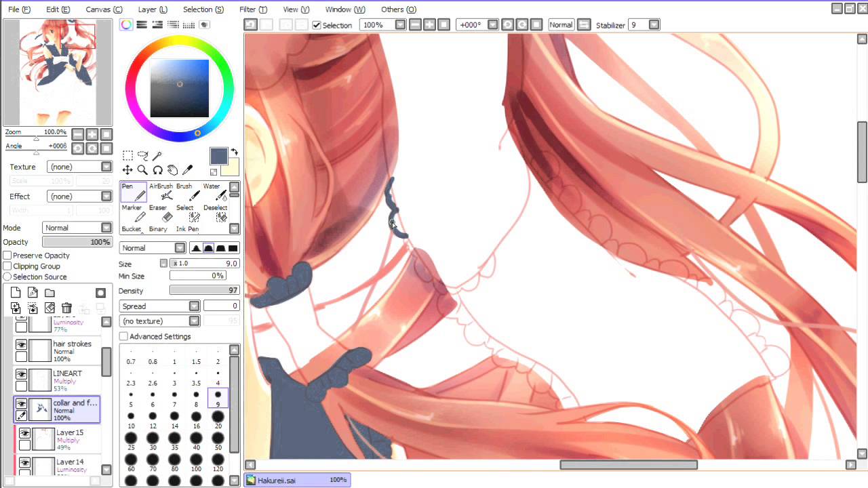Create a new linework layer
Screen dimensions: 868x488
pos(33,293)
